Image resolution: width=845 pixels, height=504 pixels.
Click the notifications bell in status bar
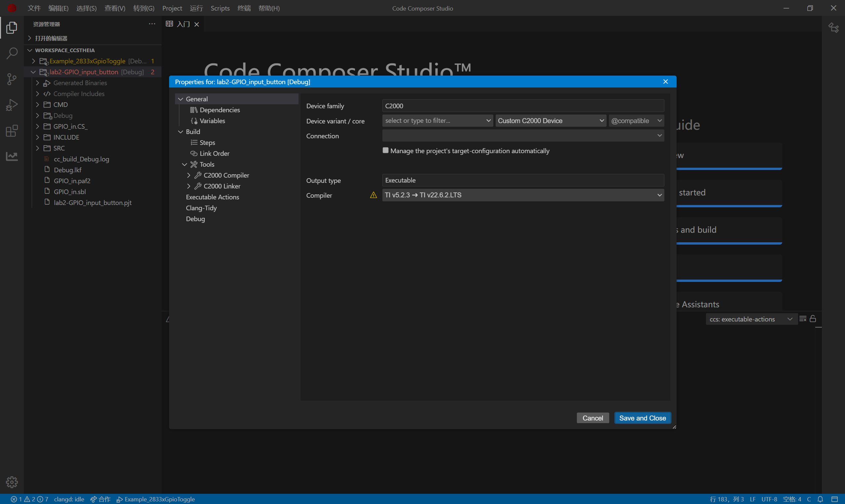point(820,499)
